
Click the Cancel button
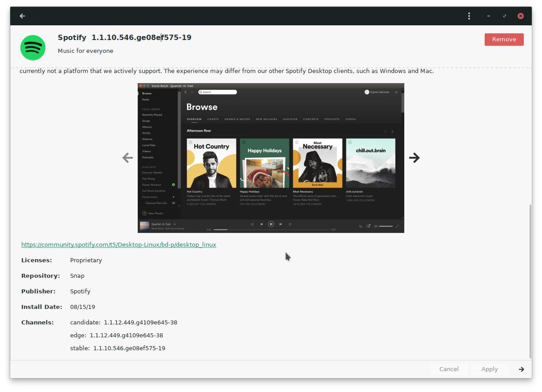[x=449, y=369]
